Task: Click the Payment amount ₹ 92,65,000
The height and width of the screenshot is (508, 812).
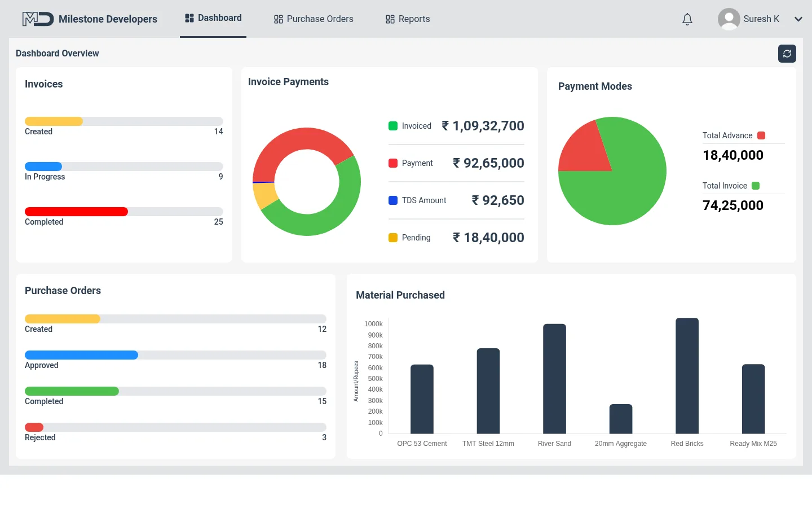Action: (488, 163)
